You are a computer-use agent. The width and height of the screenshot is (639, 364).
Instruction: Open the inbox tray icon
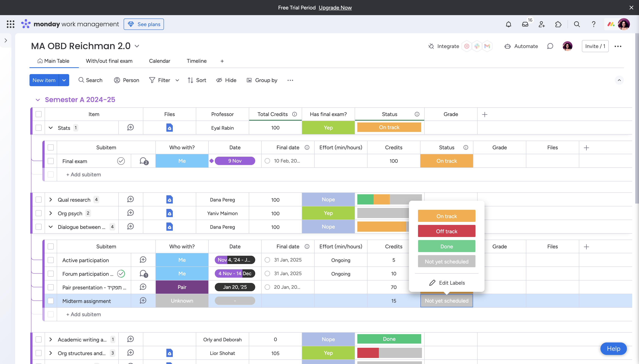pos(525,24)
